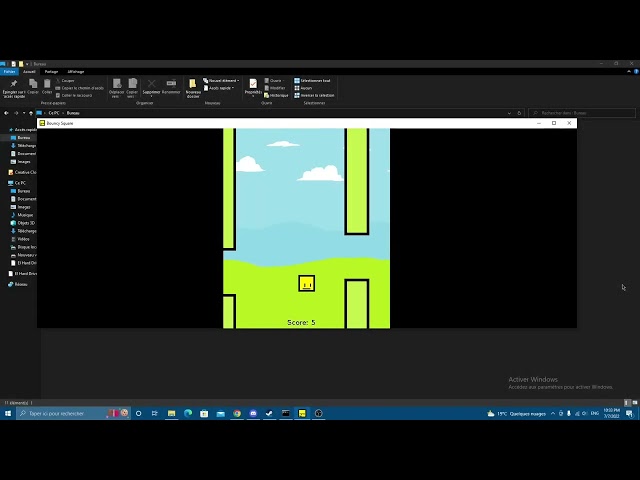This screenshot has height=480, width=640.
Task: Switch to details view in Explorer status bar
Action: [x=628, y=403]
